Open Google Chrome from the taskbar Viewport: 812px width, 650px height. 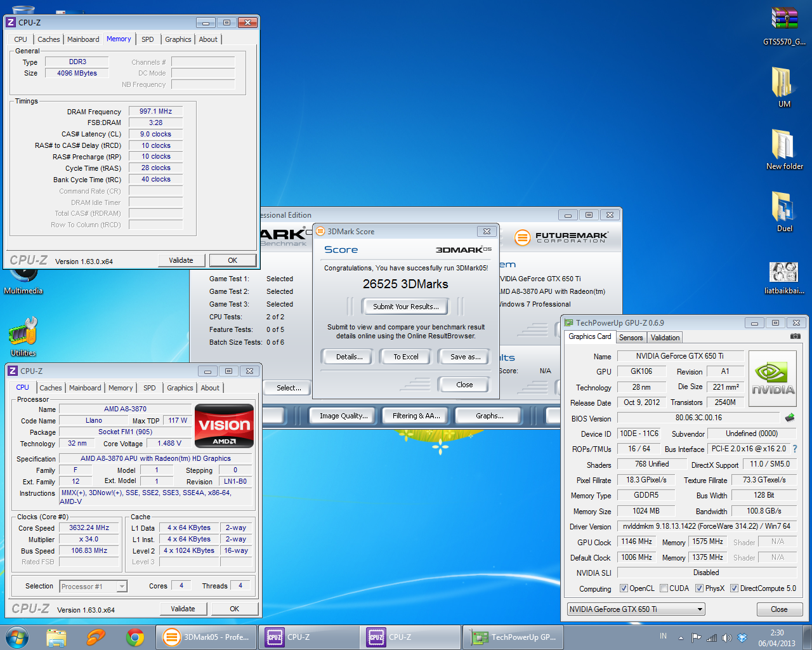coord(135,637)
